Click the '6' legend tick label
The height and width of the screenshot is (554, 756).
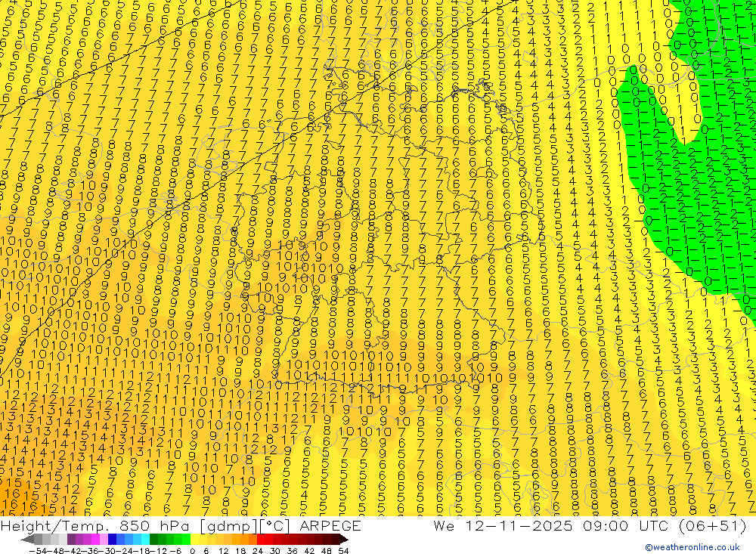click(x=206, y=551)
